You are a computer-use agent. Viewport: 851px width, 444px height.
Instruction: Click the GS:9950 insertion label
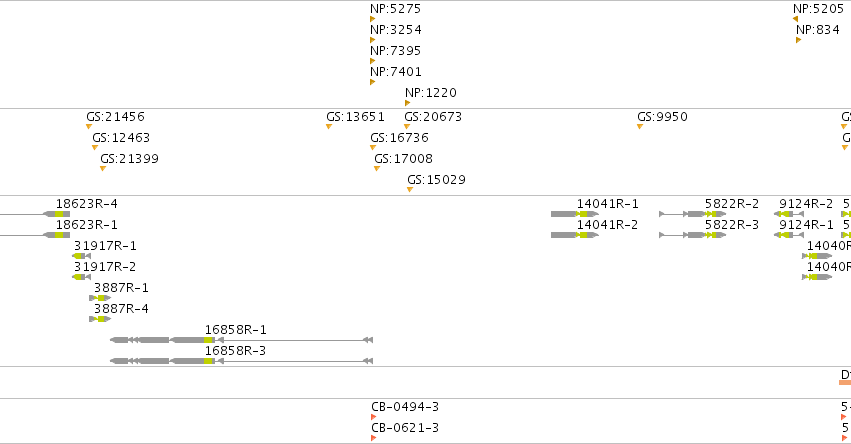(662, 117)
